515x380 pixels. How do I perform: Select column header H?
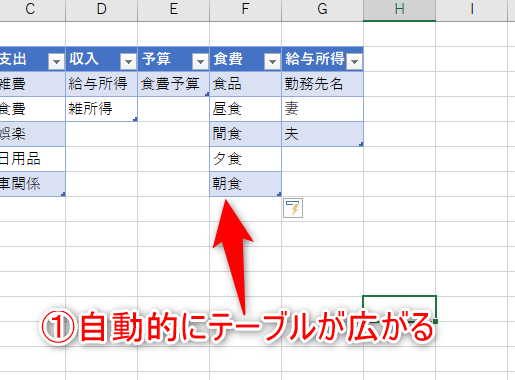399,9
